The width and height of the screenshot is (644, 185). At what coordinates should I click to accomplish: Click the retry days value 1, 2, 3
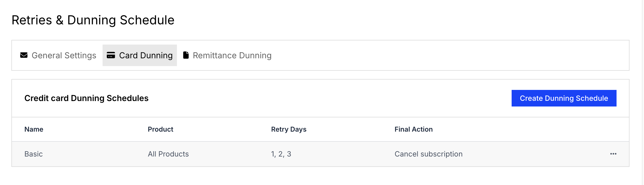coord(281,154)
